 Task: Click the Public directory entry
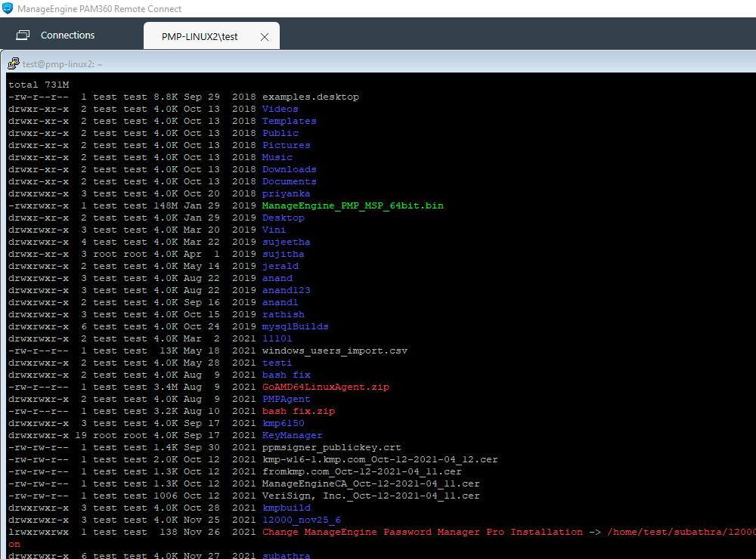(280, 133)
